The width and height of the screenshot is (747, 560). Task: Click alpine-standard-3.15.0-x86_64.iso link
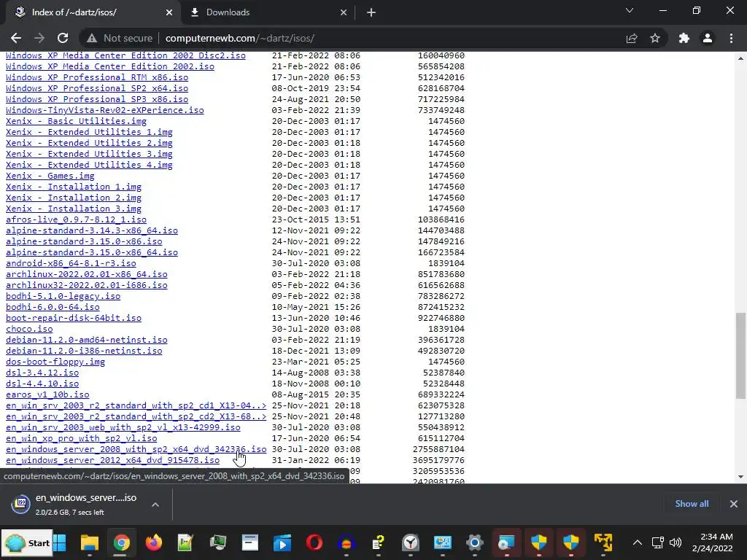(x=91, y=252)
